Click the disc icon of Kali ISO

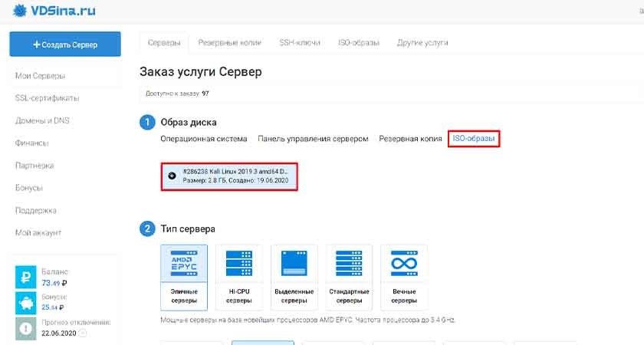172,176
